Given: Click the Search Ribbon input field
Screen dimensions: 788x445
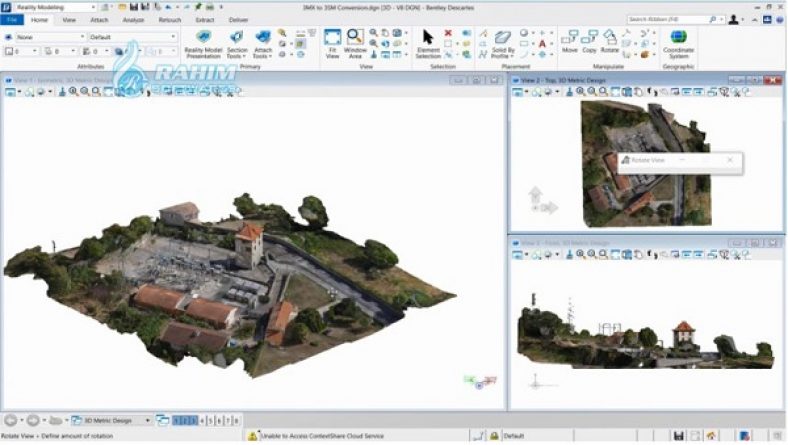Looking at the screenshot, I should click(x=668, y=19).
